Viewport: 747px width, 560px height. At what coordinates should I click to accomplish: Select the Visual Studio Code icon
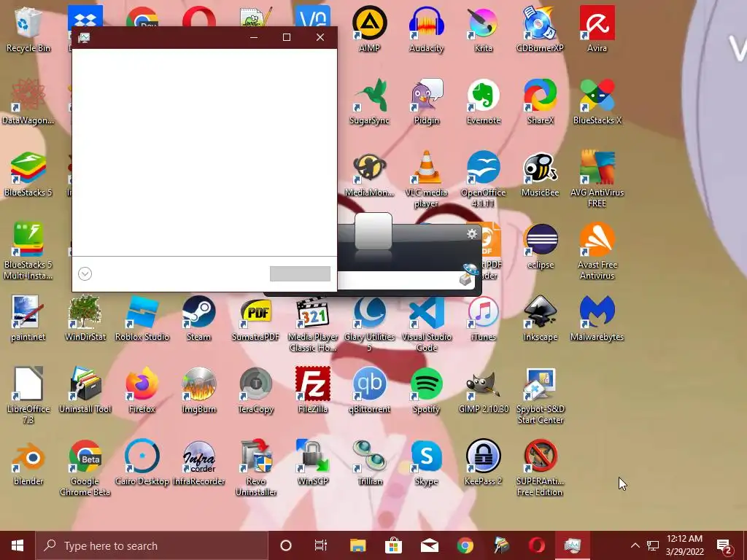pos(426,324)
